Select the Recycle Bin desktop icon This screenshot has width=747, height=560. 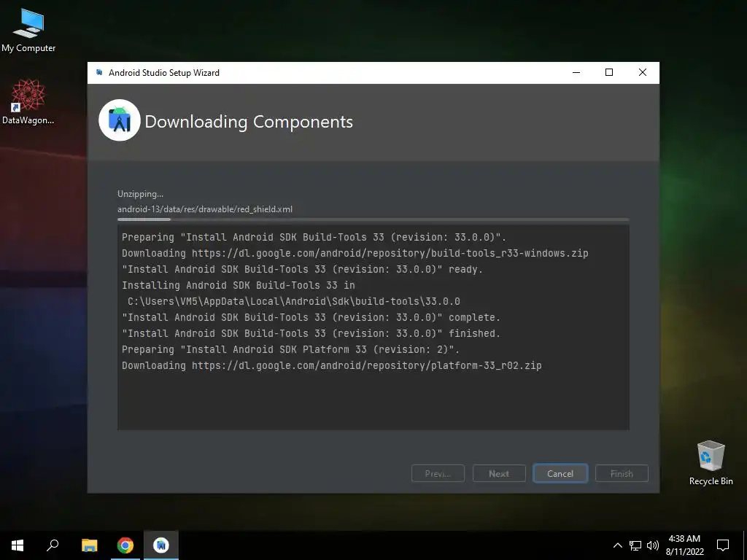point(711,463)
